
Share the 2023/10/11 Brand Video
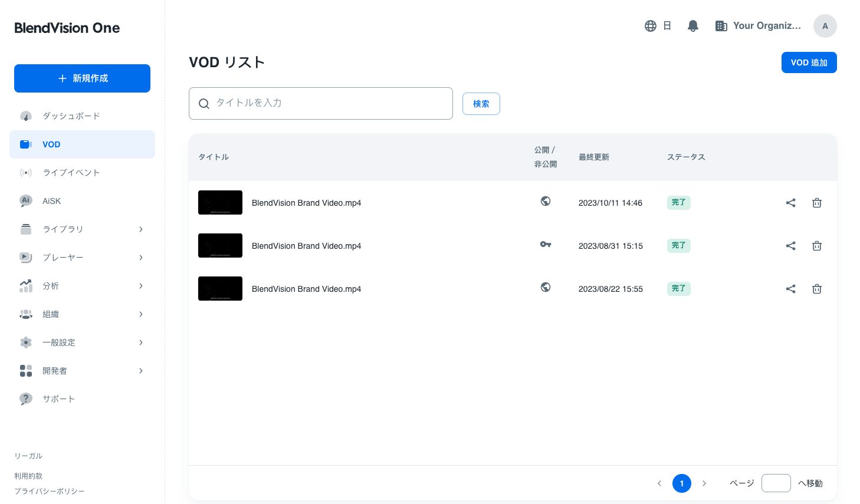click(x=790, y=203)
